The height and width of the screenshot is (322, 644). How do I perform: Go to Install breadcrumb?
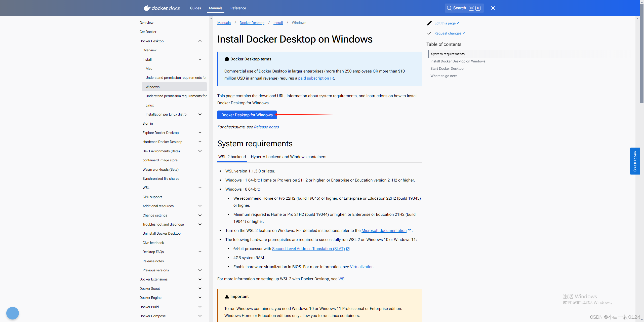tap(278, 23)
